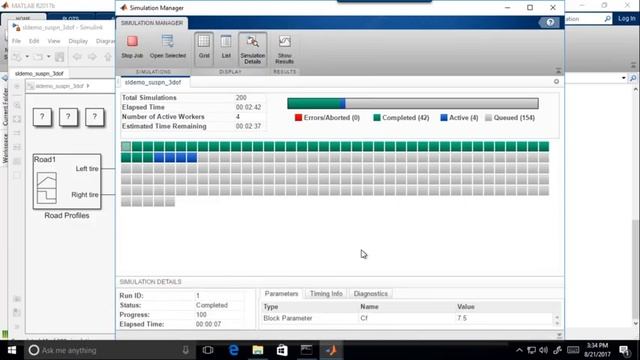Click the blue Active legend swatch
Image resolution: width=640 pixels, height=360 pixels.
pyautogui.click(x=444, y=118)
